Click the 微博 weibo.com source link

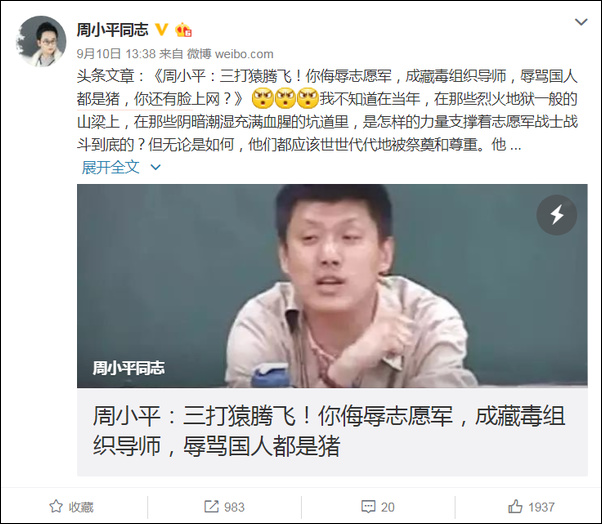point(230,54)
